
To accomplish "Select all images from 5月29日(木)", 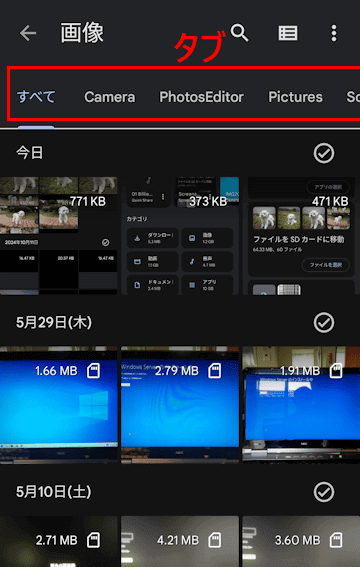I will tap(324, 323).
